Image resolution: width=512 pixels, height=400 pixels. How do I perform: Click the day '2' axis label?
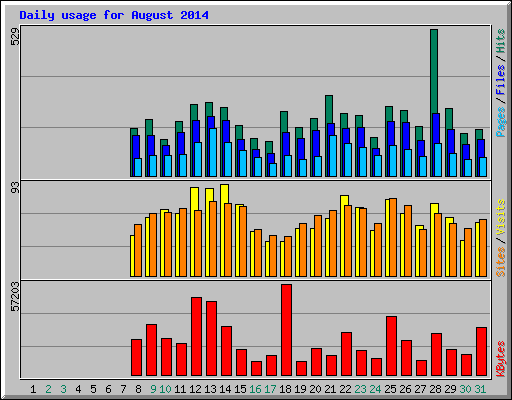[48, 389]
